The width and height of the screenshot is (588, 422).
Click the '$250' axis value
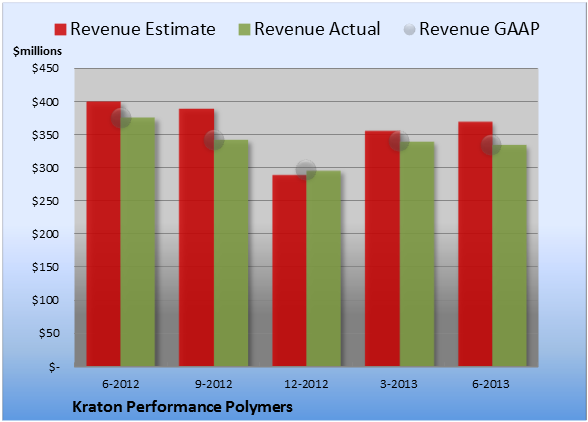(45, 201)
